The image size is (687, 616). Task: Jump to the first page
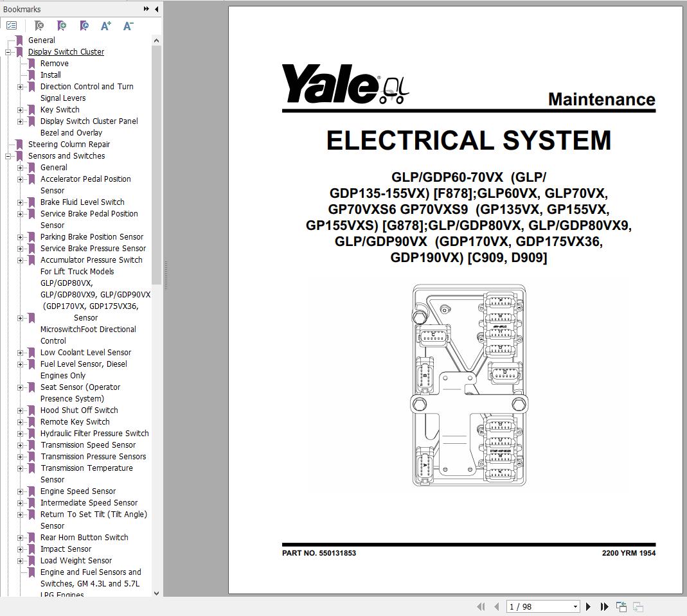coord(481,606)
